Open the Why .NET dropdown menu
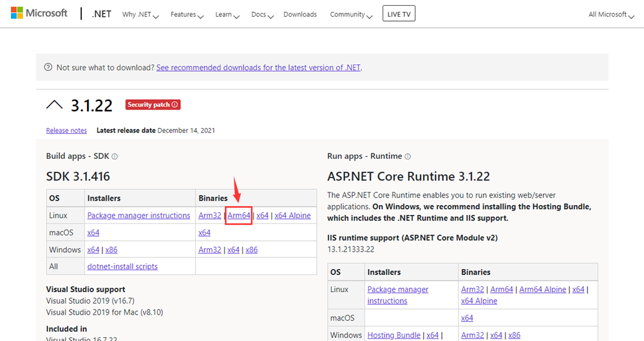Image resolution: width=644 pixels, height=341 pixels. [x=140, y=14]
